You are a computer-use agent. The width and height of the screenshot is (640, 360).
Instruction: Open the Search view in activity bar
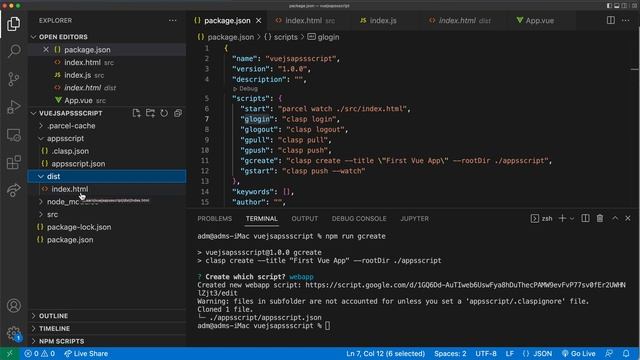pos(13,51)
